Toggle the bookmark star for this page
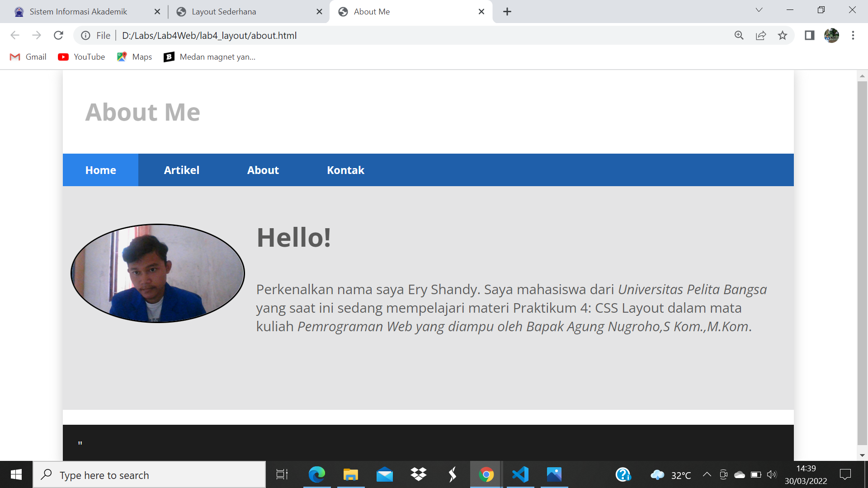Viewport: 868px width, 488px height. point(783,35)
